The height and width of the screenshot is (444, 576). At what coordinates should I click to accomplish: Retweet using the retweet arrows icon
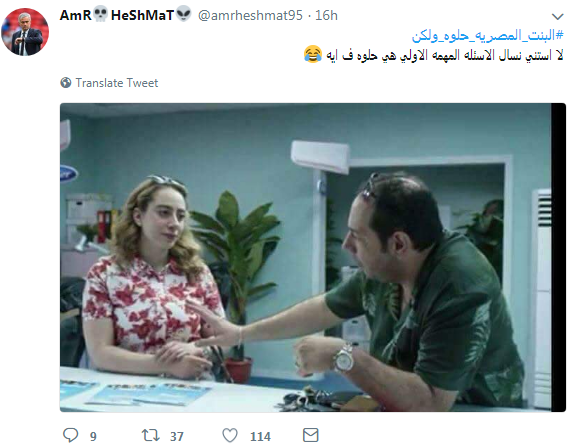point(151,435)
